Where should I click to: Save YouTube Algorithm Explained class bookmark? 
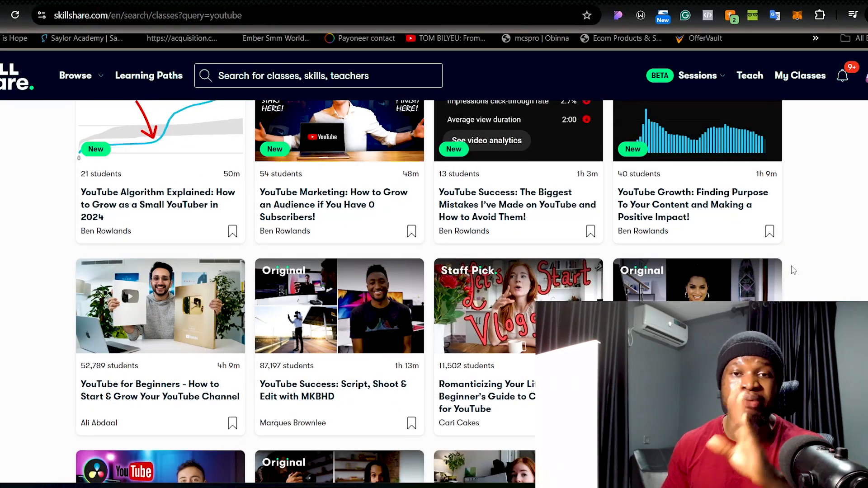coord(232,231)
